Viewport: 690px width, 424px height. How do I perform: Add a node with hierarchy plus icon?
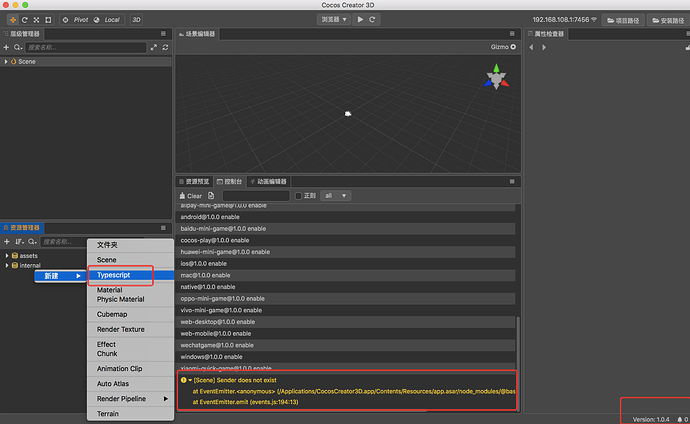pos(6,48)
